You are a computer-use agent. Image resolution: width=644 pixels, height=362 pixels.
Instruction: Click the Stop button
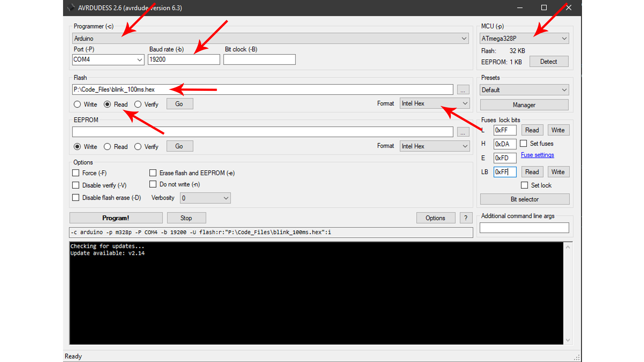[186, 218]
